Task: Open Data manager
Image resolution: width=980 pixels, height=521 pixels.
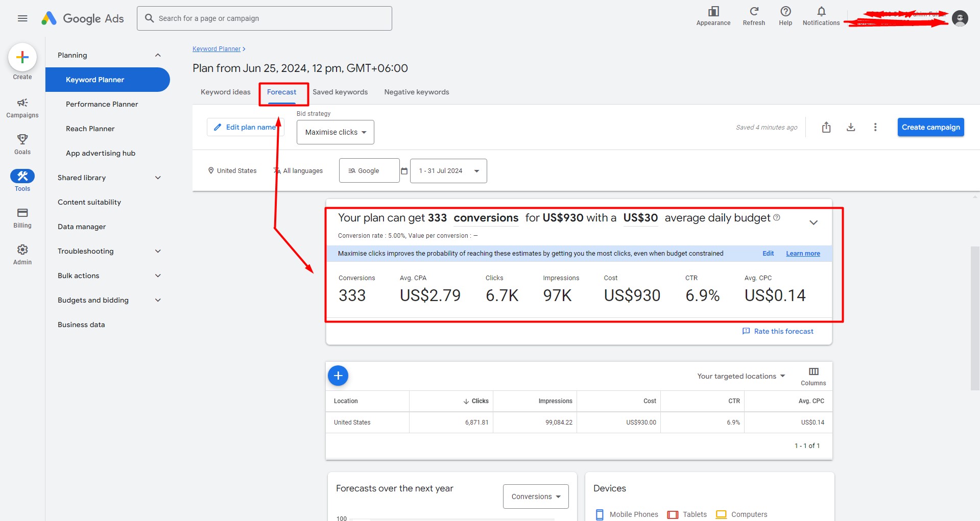Action: point(82,227)
